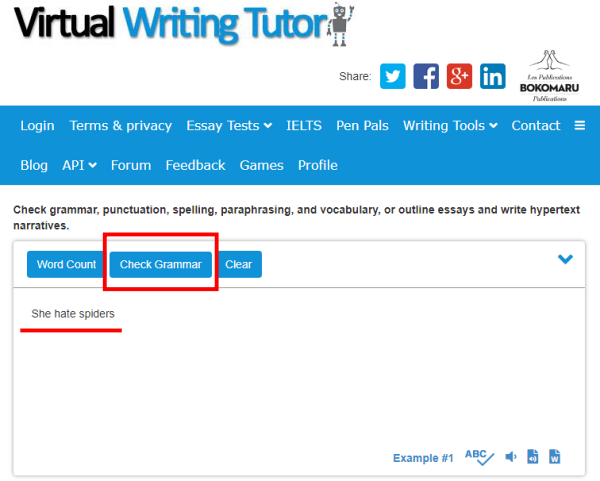
Task: Open Terms & privacy page
Action: pos(121,126)
